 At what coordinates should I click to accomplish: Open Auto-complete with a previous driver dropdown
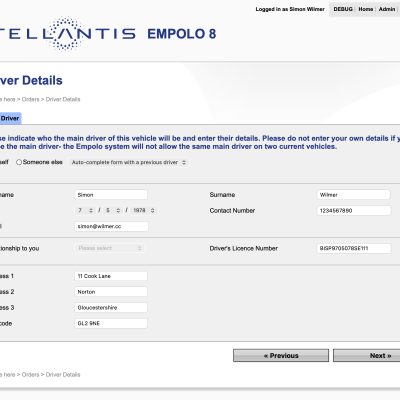click(129, 162)
